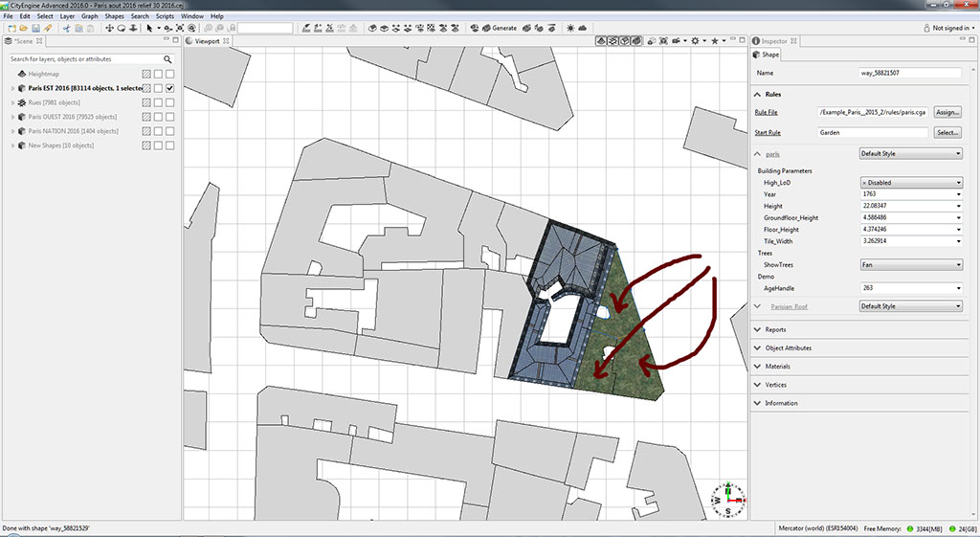Switch to the Inspector tab
The width and height of the screenshot is (980, 537).
pyautogui.click(x=774, y=41)
